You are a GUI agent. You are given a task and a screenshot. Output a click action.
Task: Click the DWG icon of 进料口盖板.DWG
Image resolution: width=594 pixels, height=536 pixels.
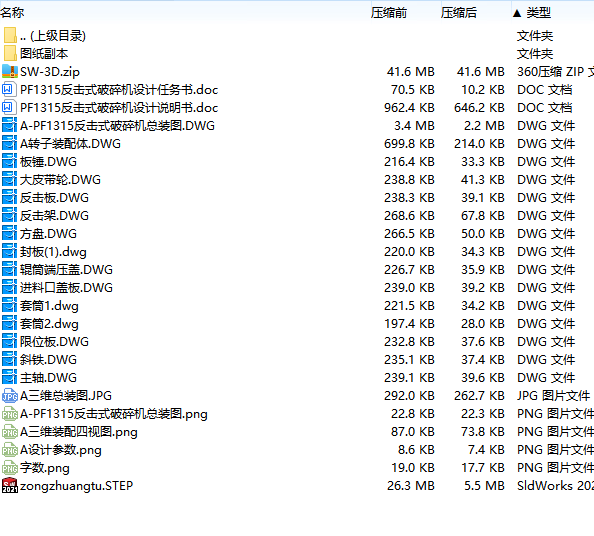pyautogui.click(x=9, y=288)
